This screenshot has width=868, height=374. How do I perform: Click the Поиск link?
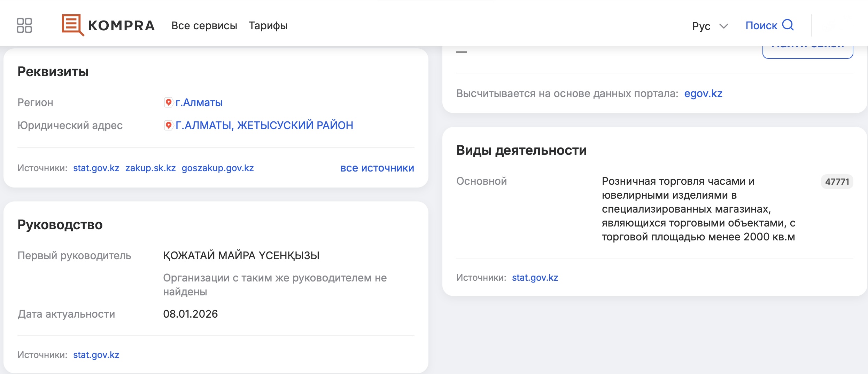761,25
